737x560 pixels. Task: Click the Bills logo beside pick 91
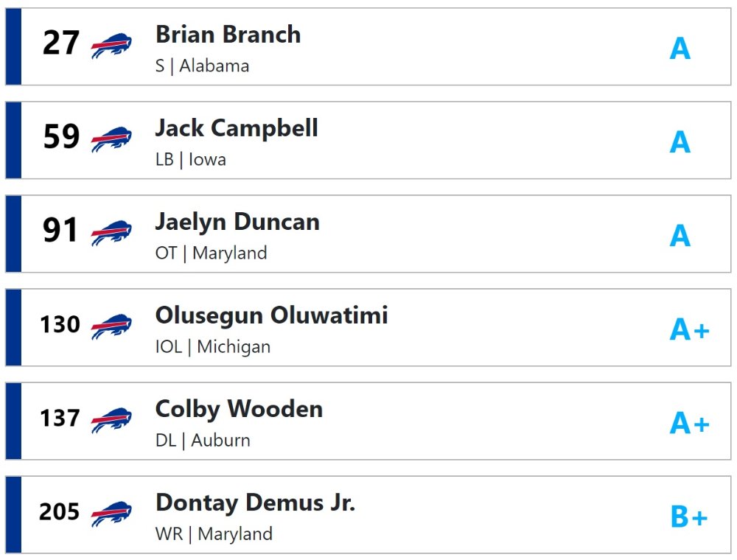click(111, 232)
